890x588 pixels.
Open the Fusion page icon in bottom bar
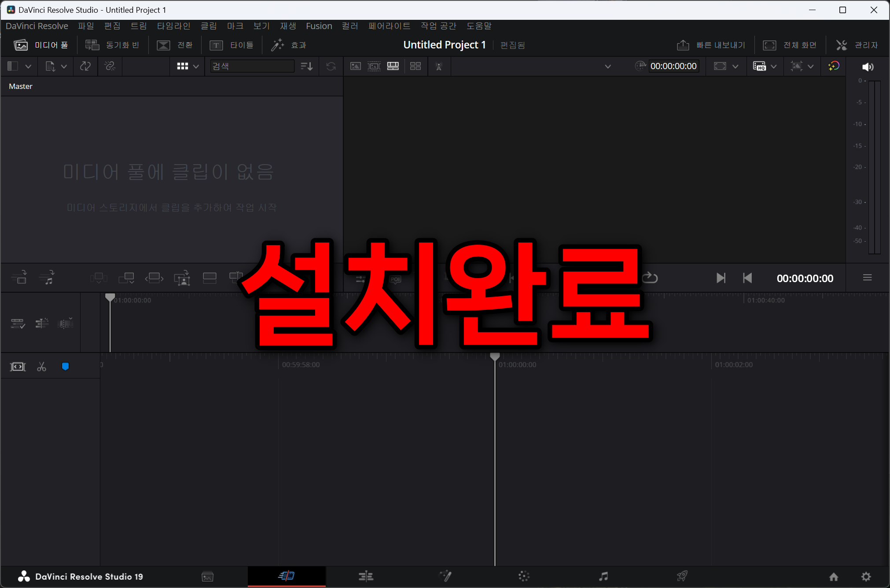[445, 576]
